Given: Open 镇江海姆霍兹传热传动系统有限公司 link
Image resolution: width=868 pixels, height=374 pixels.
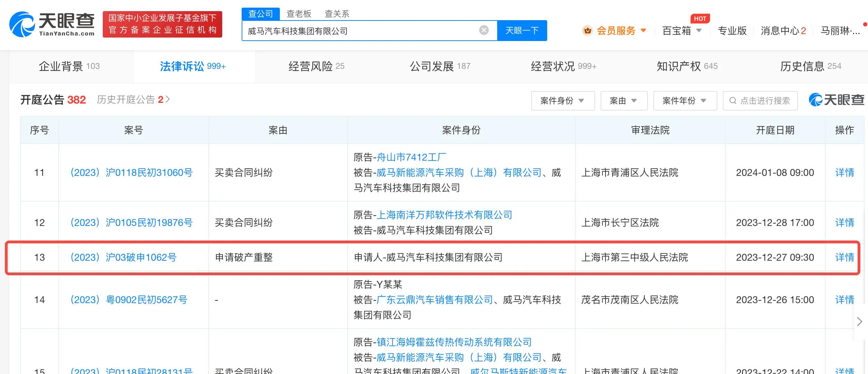Looking at the screenshot, I should tap(454, 342).
